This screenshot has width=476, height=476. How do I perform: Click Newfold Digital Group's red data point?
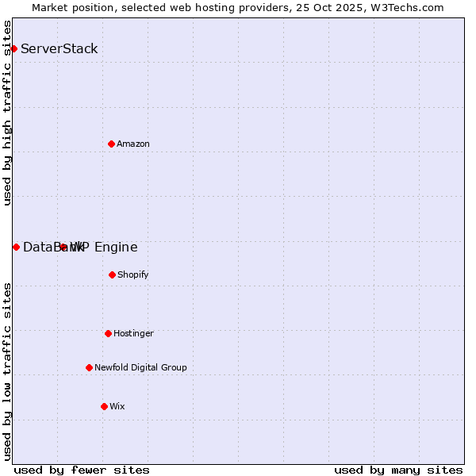tap(89, 367)
